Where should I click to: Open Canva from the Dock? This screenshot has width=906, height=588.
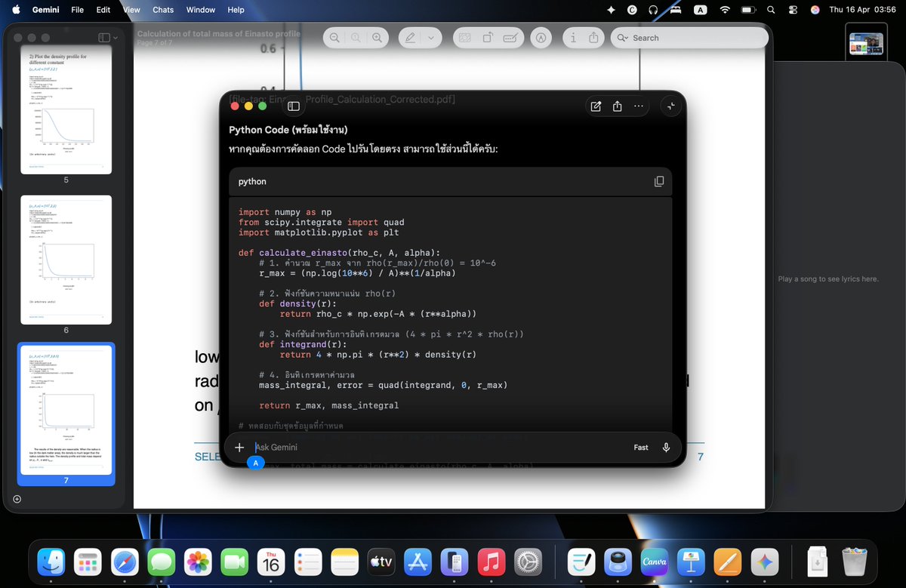tap(655, 562)
